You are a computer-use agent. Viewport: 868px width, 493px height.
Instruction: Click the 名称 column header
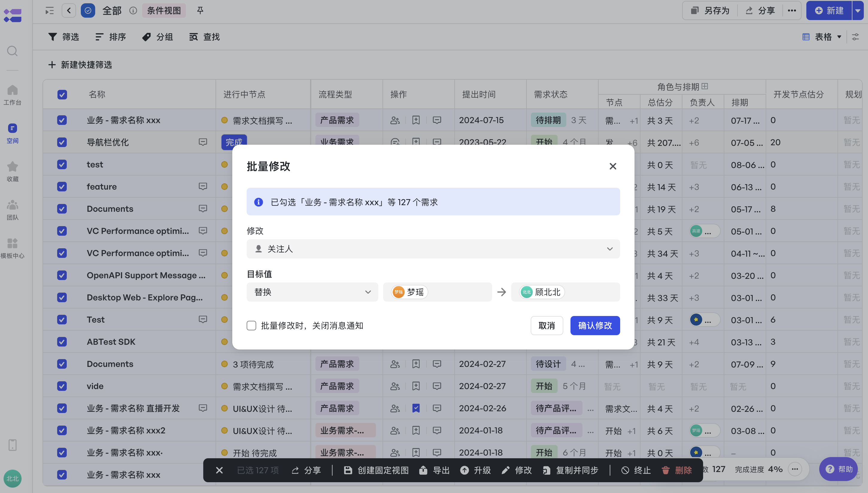(97, 94)
